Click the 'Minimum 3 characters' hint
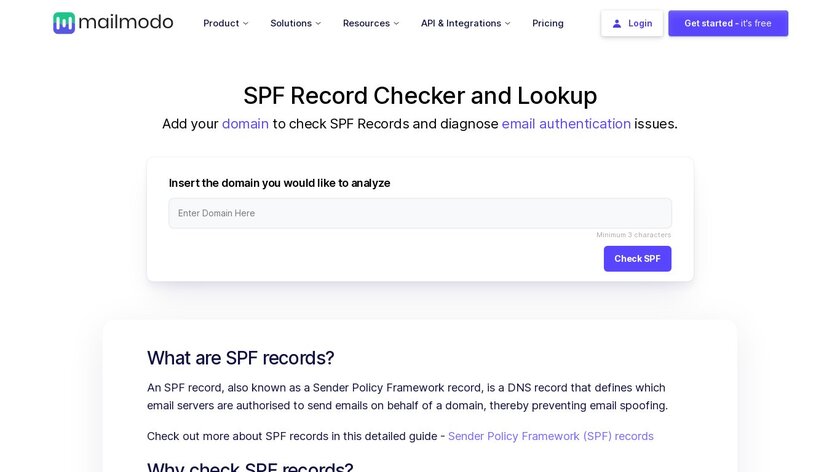The image size is (840, 472). point(634,235)
